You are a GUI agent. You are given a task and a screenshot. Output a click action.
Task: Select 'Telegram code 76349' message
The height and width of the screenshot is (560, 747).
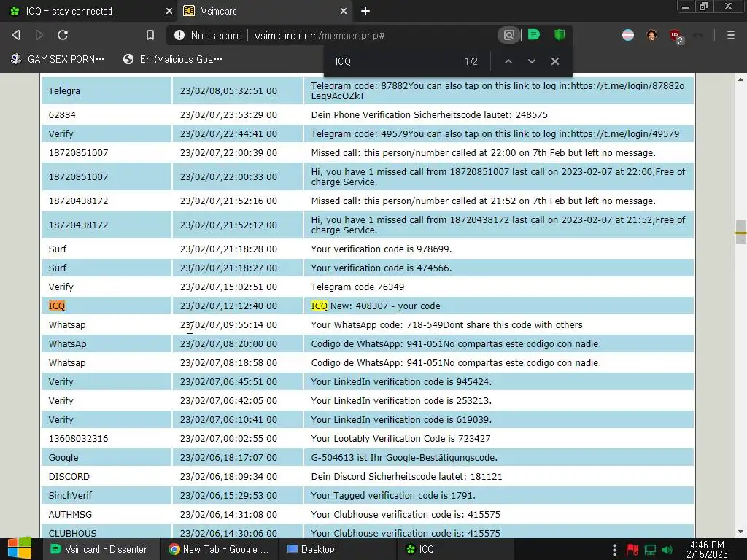click(357, 287)
